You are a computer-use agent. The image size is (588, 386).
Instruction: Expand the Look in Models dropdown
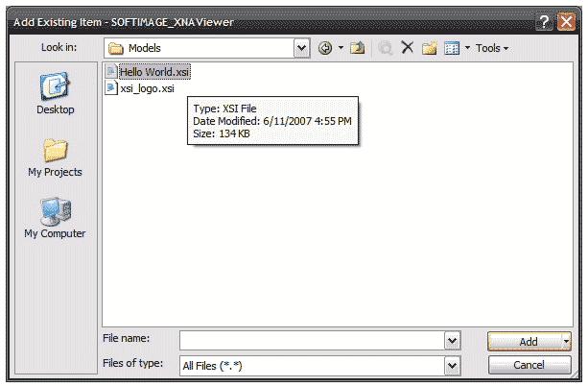point(301,48)
